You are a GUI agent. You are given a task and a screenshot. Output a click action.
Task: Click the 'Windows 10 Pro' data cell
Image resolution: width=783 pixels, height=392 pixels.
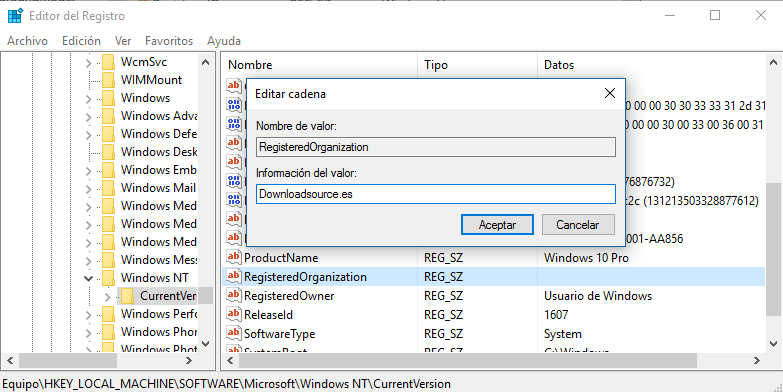click(x=586, y=258)
